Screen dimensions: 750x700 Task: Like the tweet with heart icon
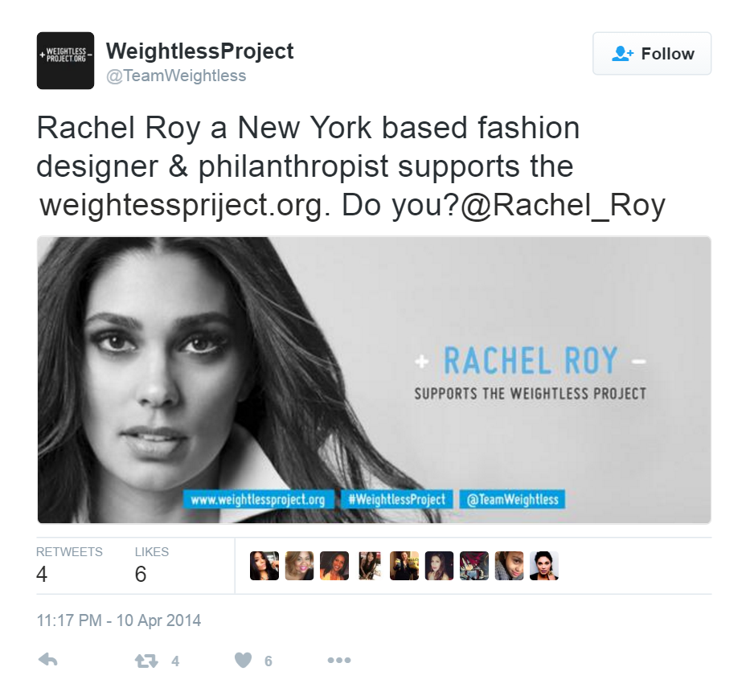[243, 661]
